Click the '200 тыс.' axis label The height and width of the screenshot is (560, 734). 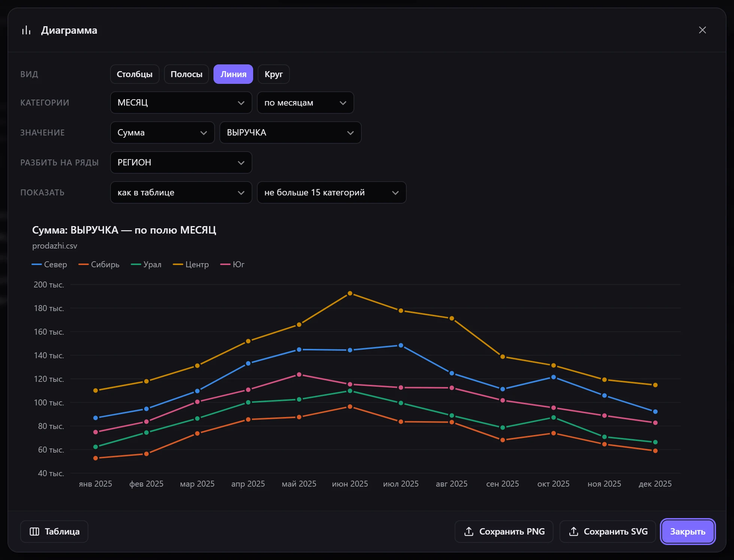49,284
